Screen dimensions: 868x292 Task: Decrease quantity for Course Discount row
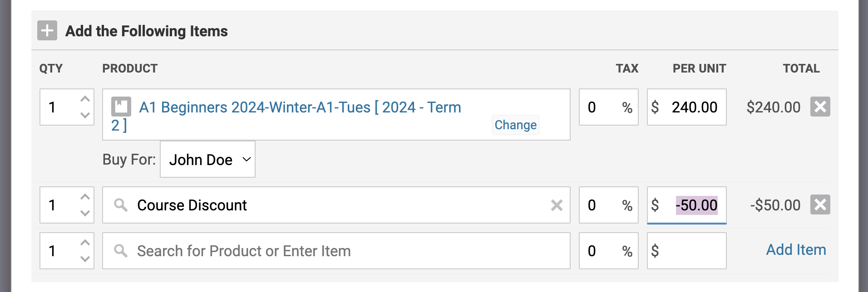(x=85, y=214)
